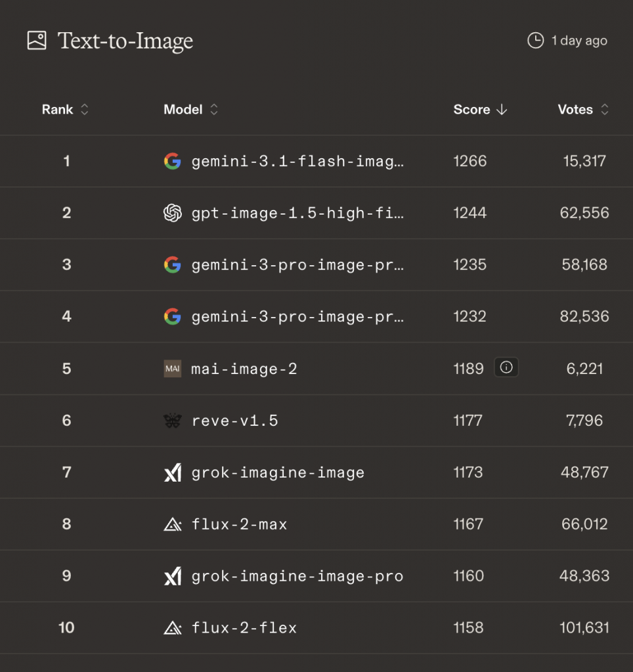The height and width of the screenshot is (672, 633).
Task: Click the OpenAI logo beside gpt-image-1.5
Action: [172, 213]
